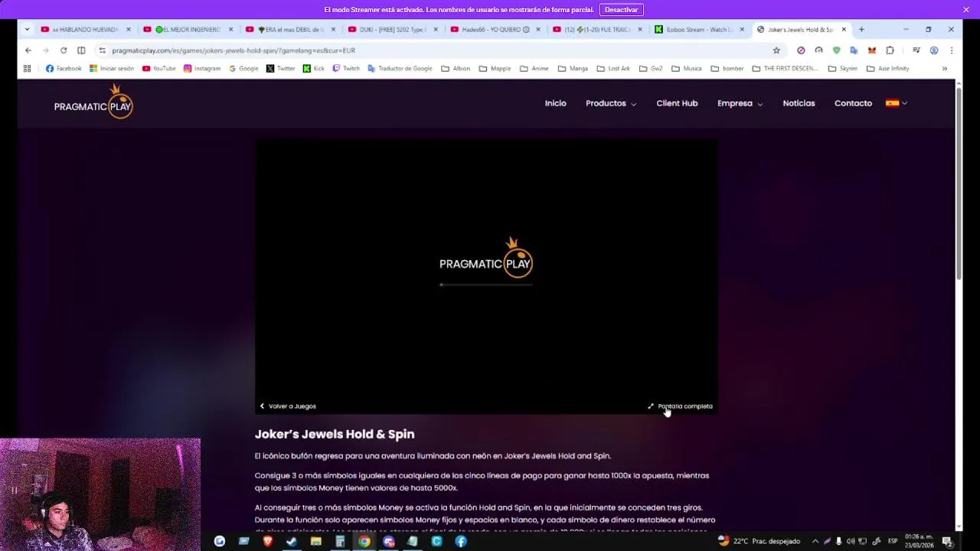Expand the Empresa dropdown menu
Image resolution: width=980 pixels, height=551 pixels.
point(740,103)
